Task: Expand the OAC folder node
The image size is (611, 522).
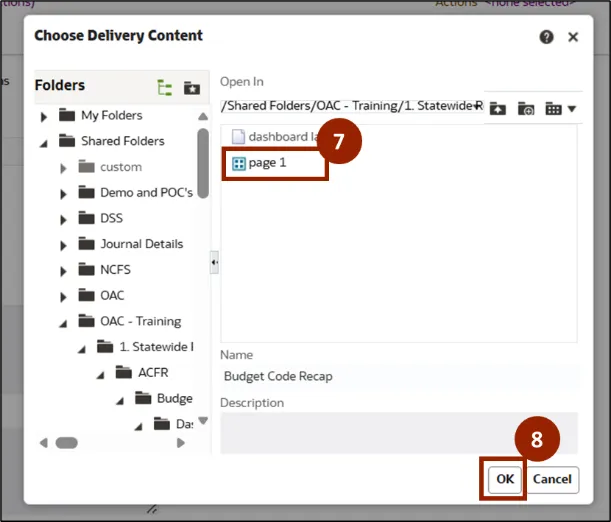Action: (x=63, y=297)
